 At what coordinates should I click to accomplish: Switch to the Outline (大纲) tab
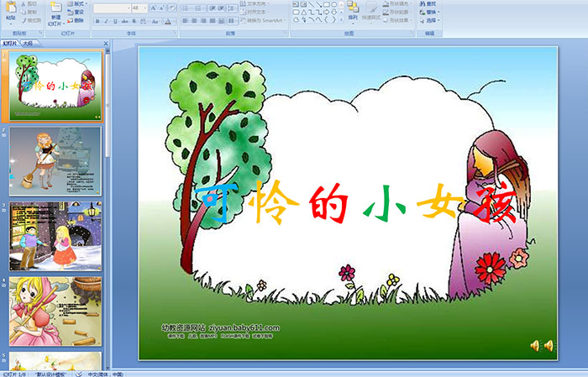tap(28, 42)
